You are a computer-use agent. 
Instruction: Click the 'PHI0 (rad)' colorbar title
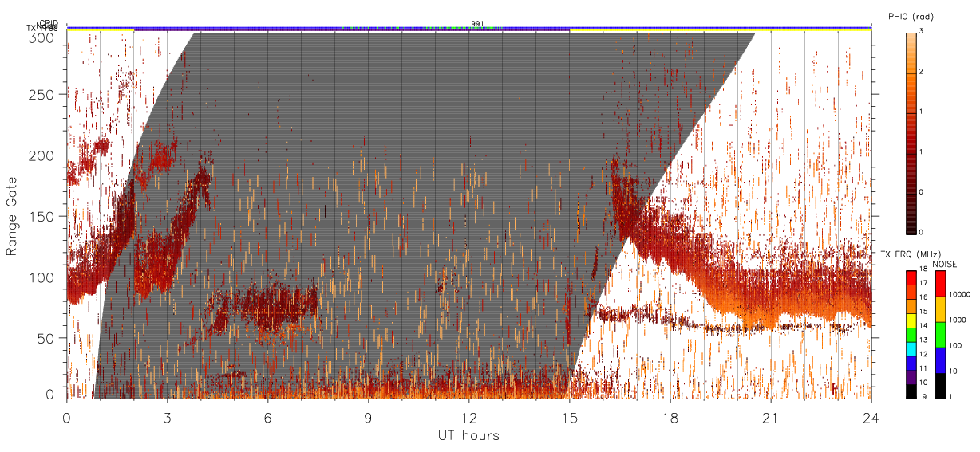click(911, 16)
